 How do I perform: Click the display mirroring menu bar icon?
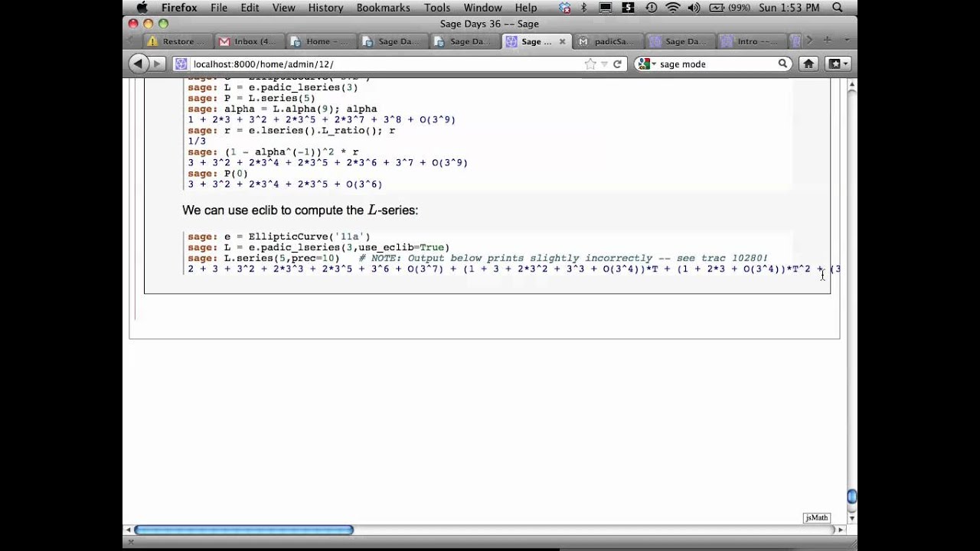(605, 8)
